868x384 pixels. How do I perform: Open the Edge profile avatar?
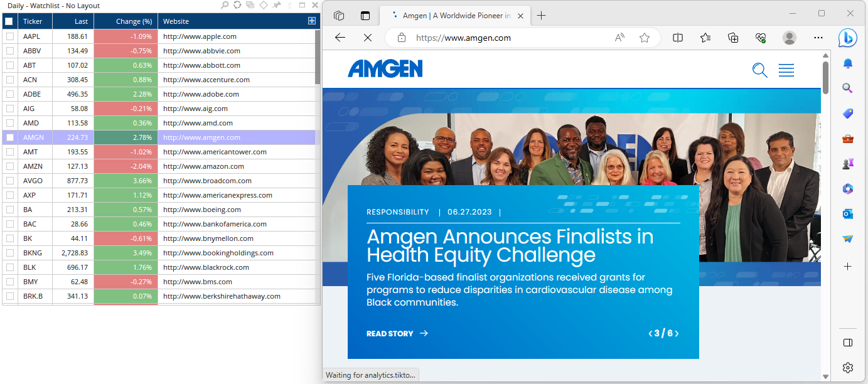coord(790,38)
